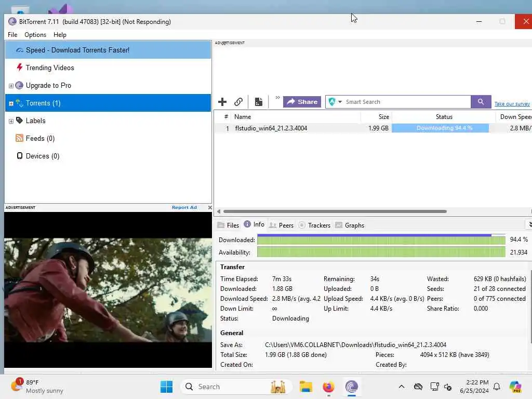Sort torrents by Size column header

pos(376,117)
